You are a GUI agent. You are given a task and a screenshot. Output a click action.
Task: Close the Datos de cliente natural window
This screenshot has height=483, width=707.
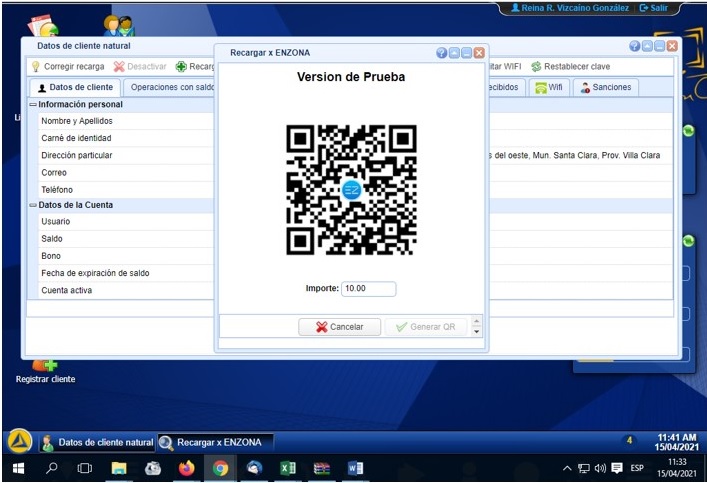[672, 46]
